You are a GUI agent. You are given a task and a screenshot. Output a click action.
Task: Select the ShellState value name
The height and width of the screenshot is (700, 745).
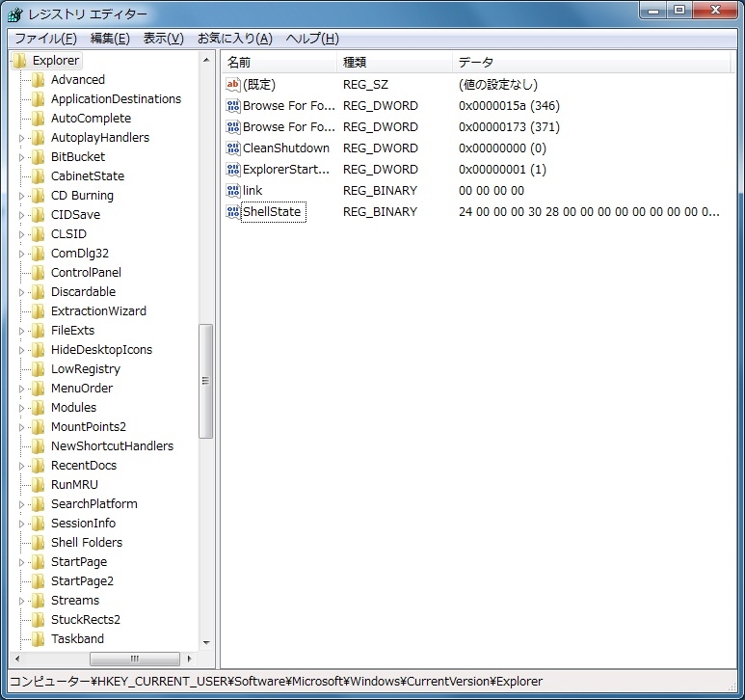coord(272,211)
